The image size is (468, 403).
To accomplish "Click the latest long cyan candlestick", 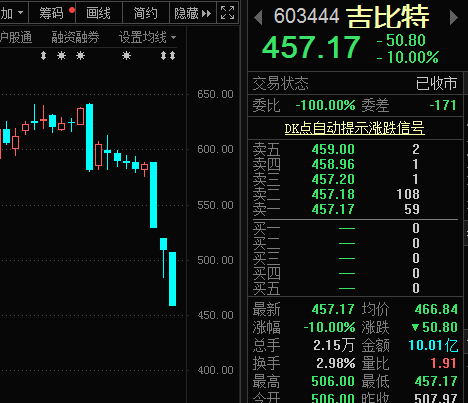I will 172,279.
